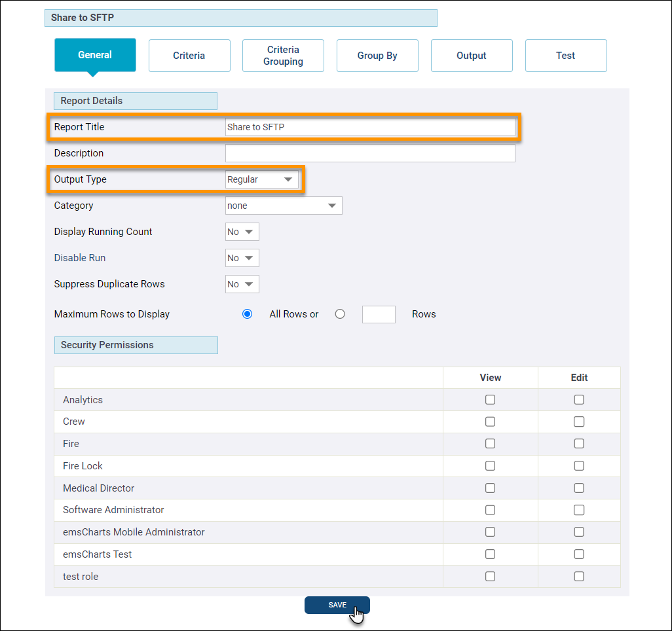Check Edit permission for test role

point(579,576)
